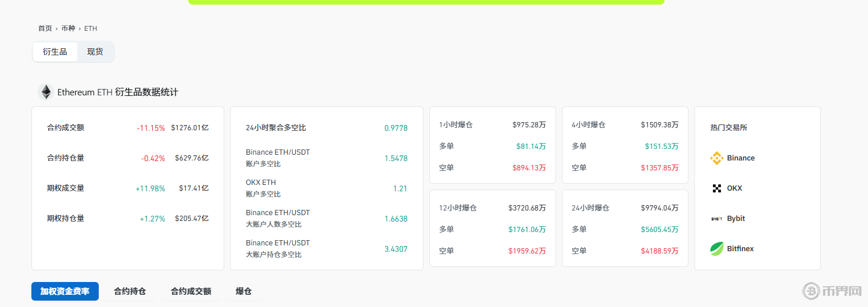Click the OKX exchange logo icon

point(716,188)
